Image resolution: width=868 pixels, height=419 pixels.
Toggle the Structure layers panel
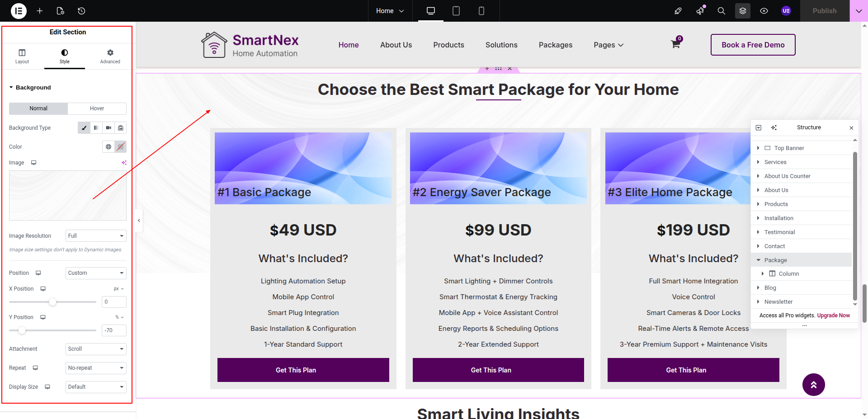tap(743, 11)
